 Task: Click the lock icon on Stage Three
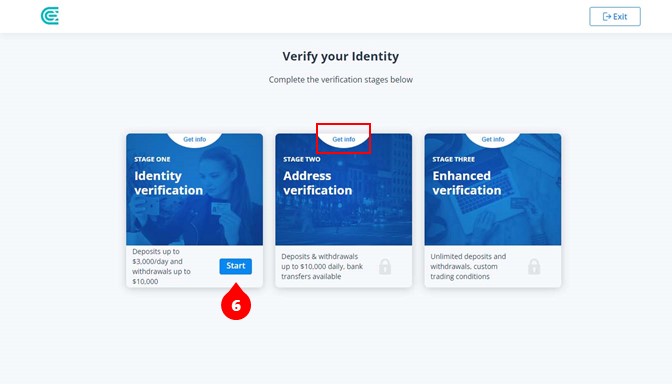[534, 266]
